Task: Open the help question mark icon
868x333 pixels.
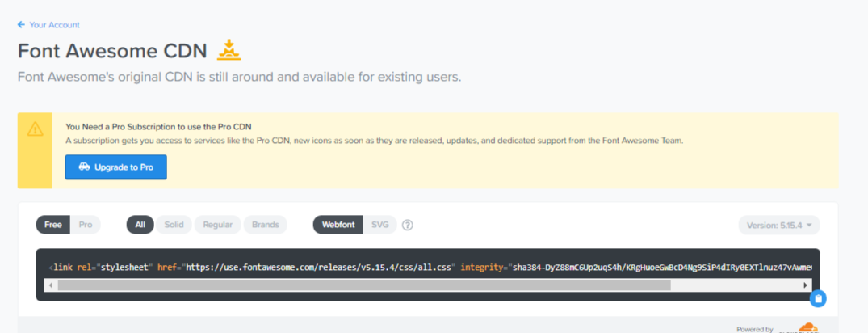Action: pyautogui.click(x=408, y=225)
